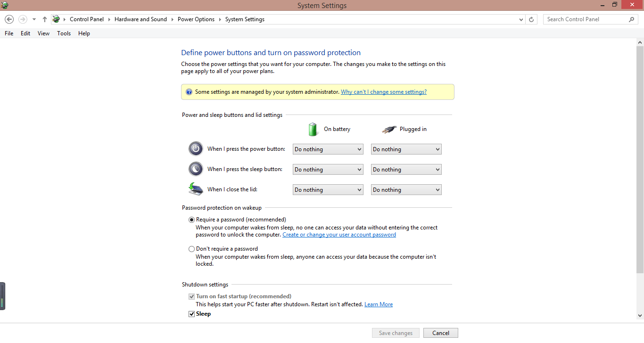644x343 pixels.
Task: Open the View menu
Action: click(43, 33)
